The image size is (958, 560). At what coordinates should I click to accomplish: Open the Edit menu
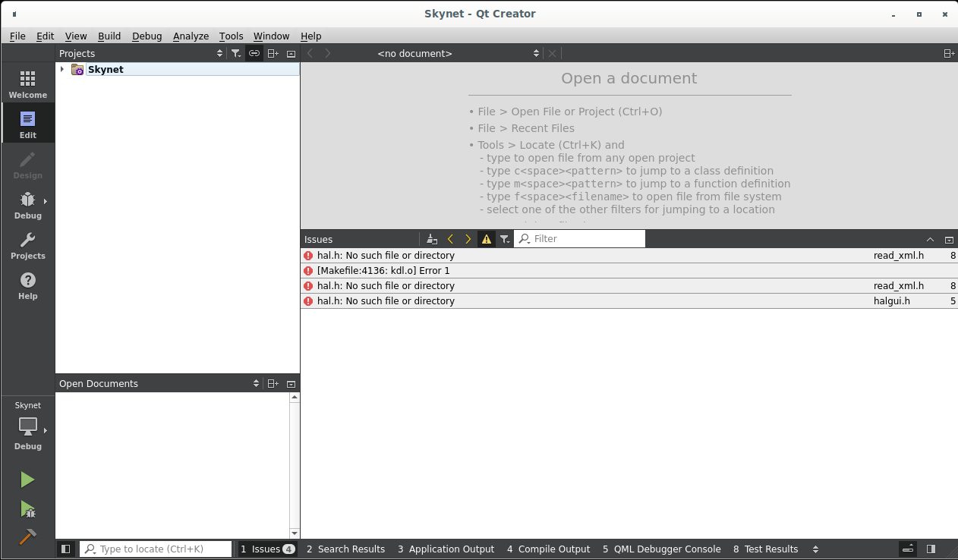point(46,36)
